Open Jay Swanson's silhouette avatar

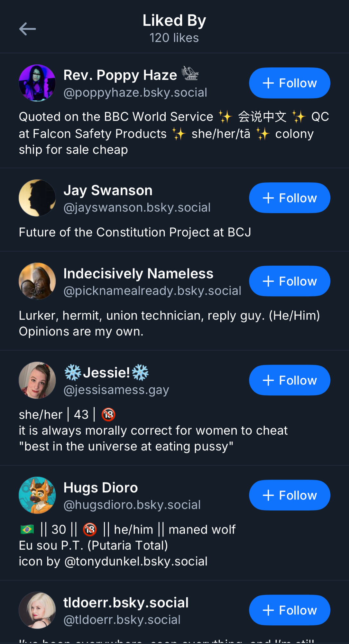click(x=37, y=198)
